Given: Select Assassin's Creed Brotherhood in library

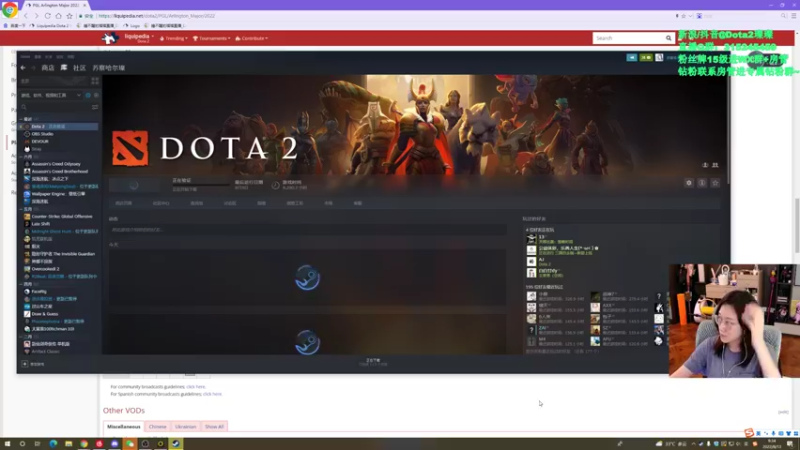Looking at the screenshot, I should click(x=59, y=171).
